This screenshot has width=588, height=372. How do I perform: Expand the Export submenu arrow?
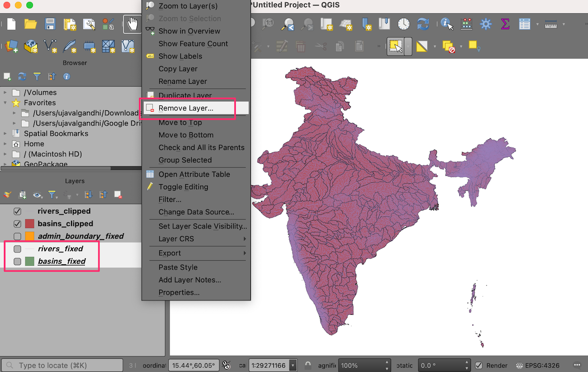pyautogui.click(x=244, y=253)
